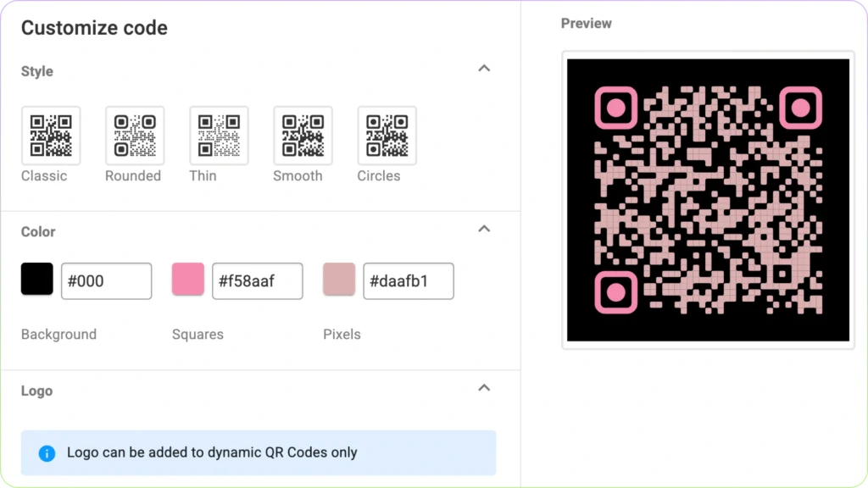Click the Background hex code field

click(x=106, y=280)
